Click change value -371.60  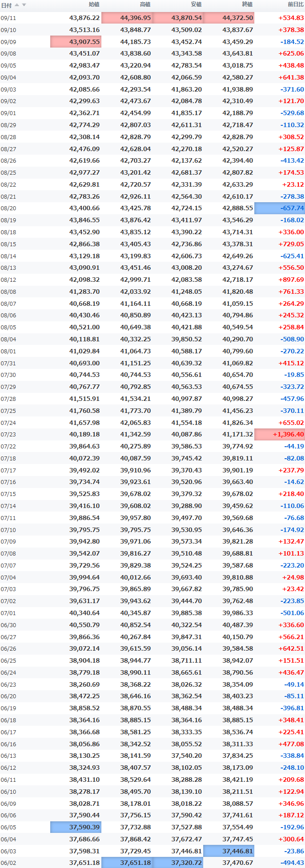292,89
